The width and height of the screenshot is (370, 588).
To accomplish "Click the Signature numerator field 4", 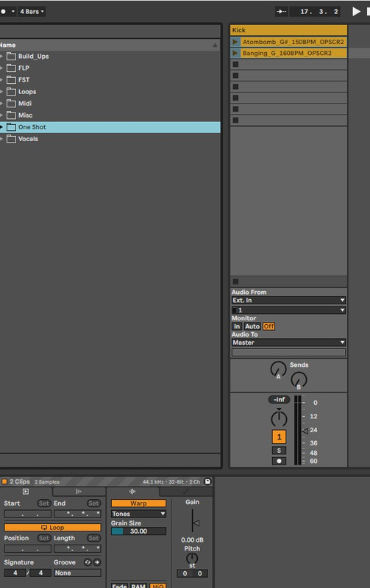I will [x=15, y=573].
